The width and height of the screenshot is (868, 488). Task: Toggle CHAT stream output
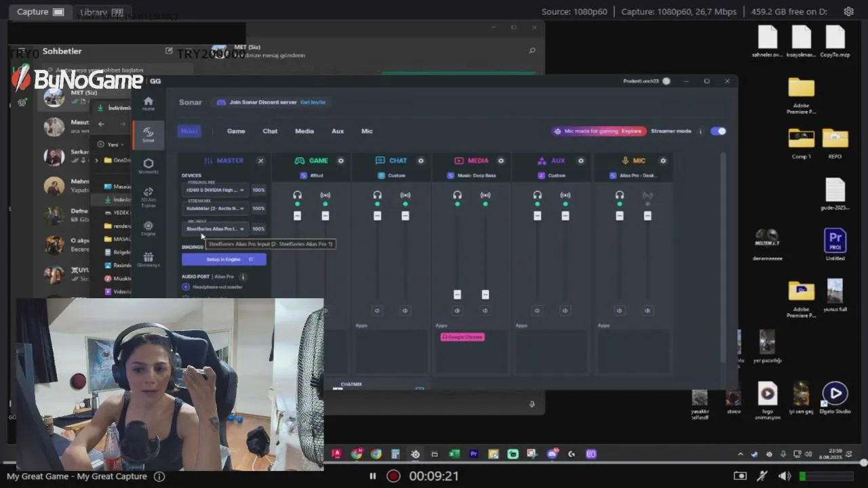coord(406,195)
